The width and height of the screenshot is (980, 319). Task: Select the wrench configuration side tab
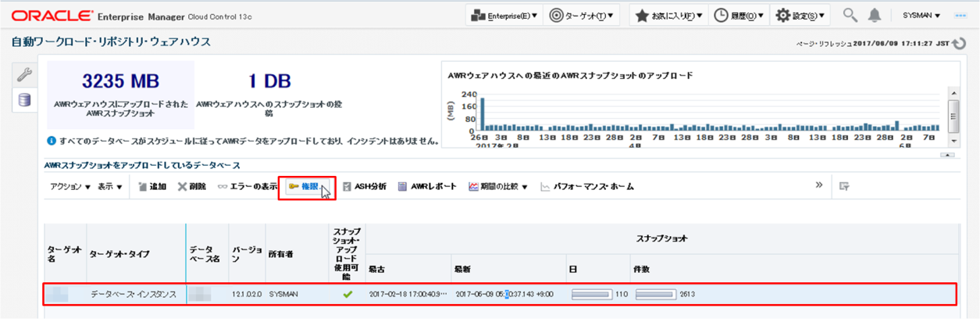[24, 74]
